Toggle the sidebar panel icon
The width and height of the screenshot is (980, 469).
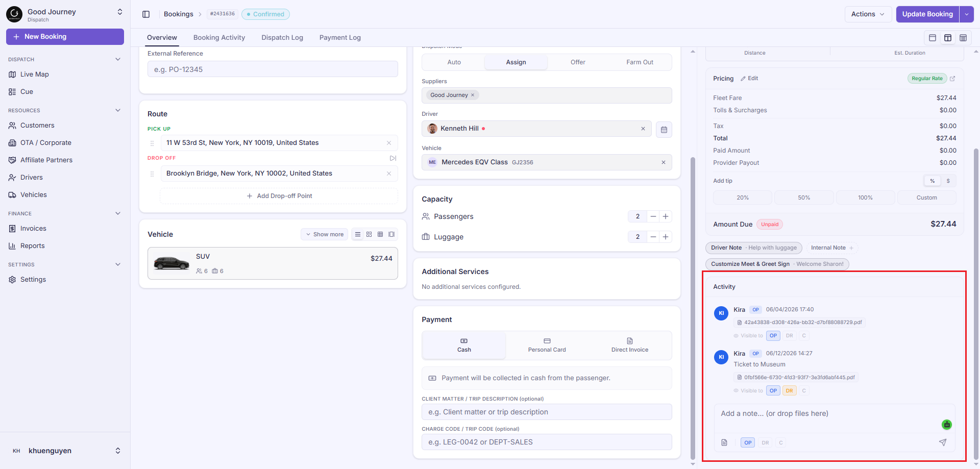tap(146, 14)
